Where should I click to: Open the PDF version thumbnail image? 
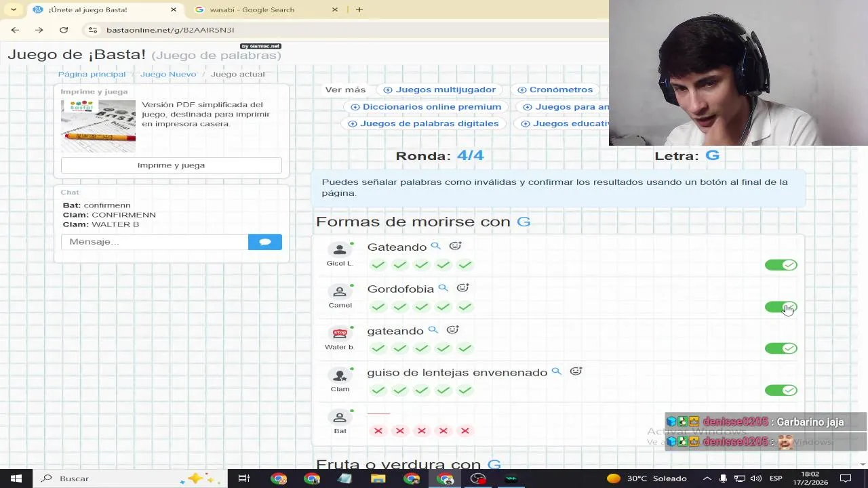click(98, 126)
